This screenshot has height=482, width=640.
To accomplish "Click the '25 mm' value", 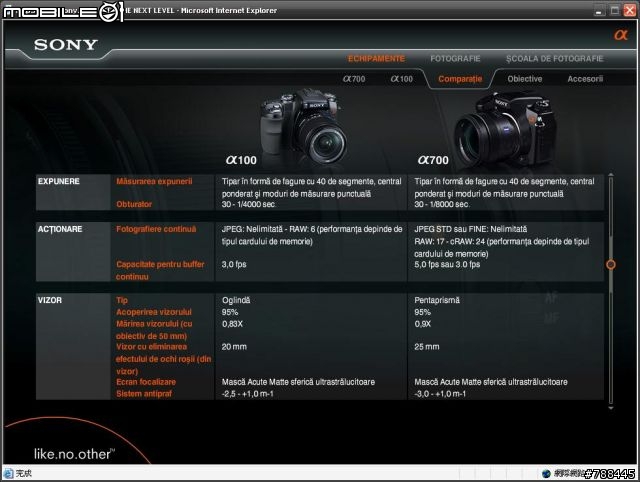I will (427, 347).
